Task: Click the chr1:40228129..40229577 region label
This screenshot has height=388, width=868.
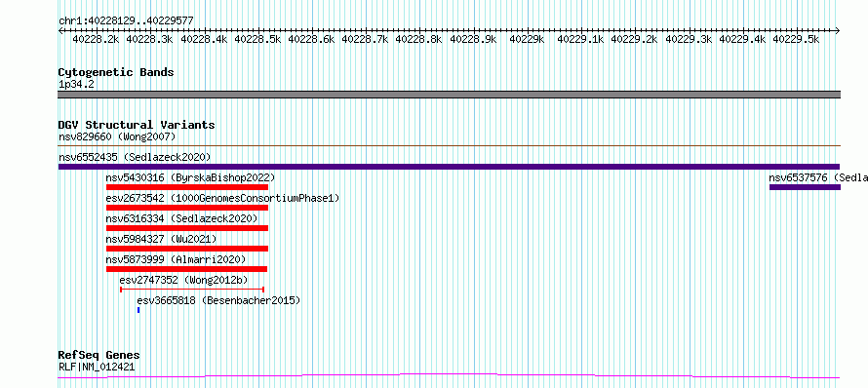Action: tap(126, 20)
